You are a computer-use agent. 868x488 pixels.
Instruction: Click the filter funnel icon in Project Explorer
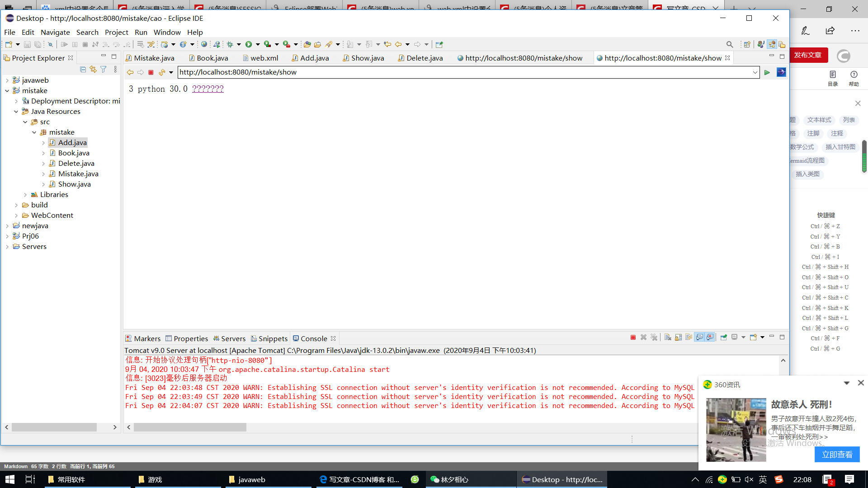(104, 69)
